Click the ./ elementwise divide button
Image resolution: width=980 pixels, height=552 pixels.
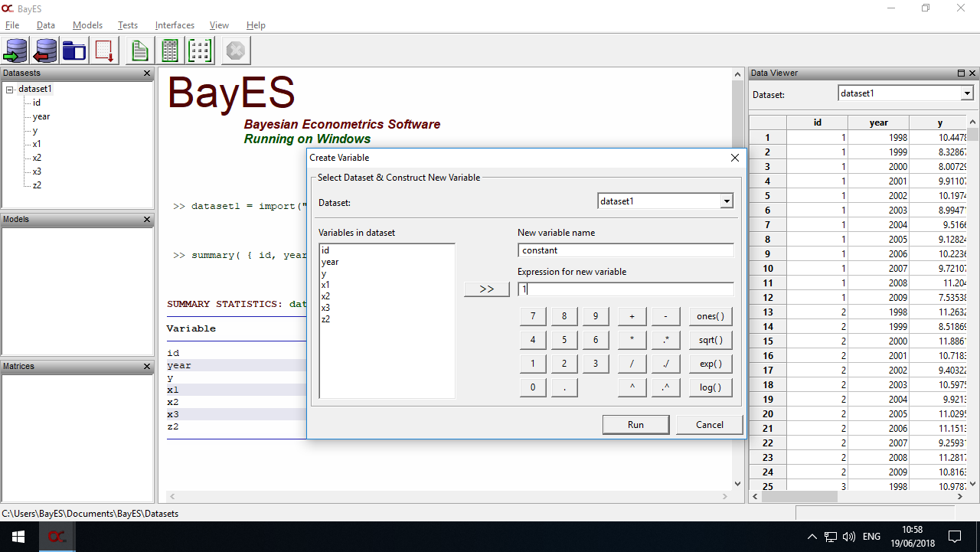point(665,364)
